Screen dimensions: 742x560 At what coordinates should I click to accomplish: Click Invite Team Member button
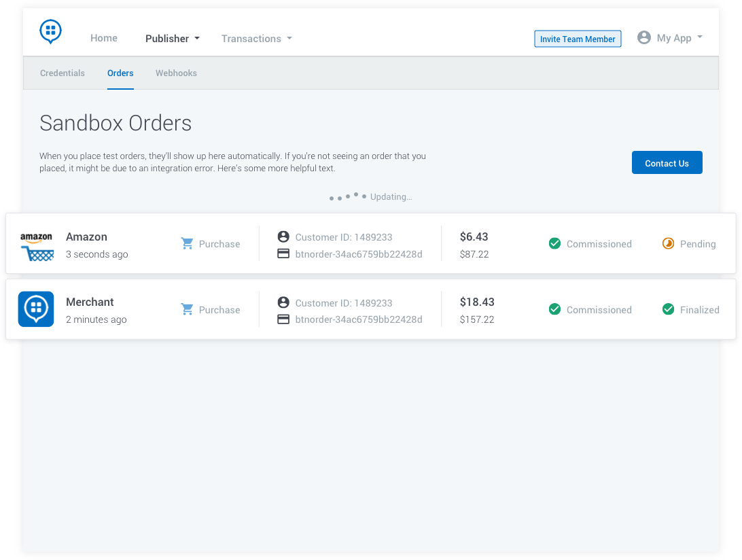578,39
